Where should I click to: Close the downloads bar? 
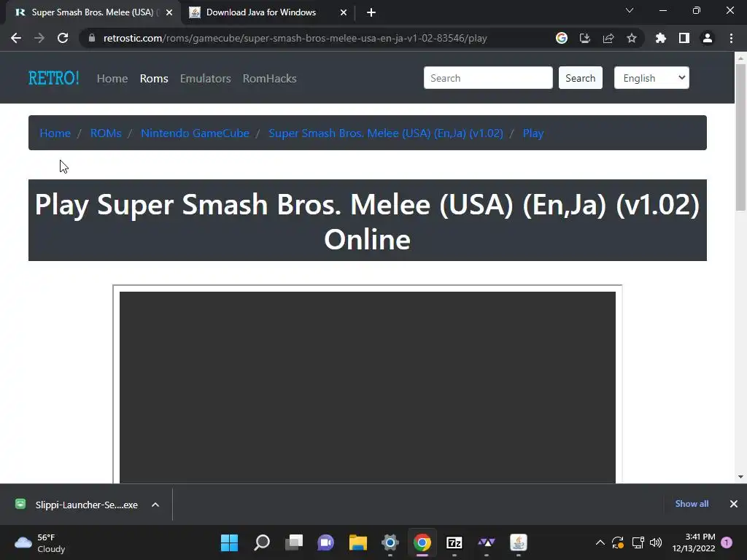[x=734, y=504]
